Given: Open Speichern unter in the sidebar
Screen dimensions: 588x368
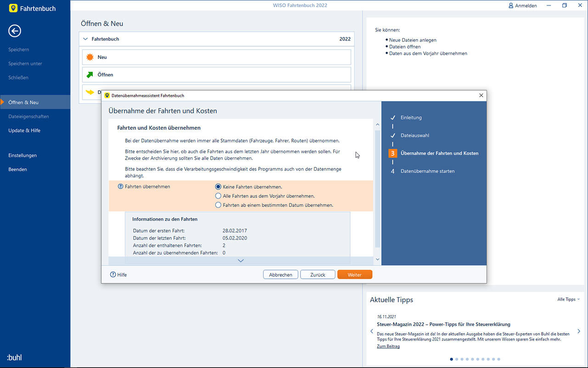Looking at the screenshot, I should 25,63.
